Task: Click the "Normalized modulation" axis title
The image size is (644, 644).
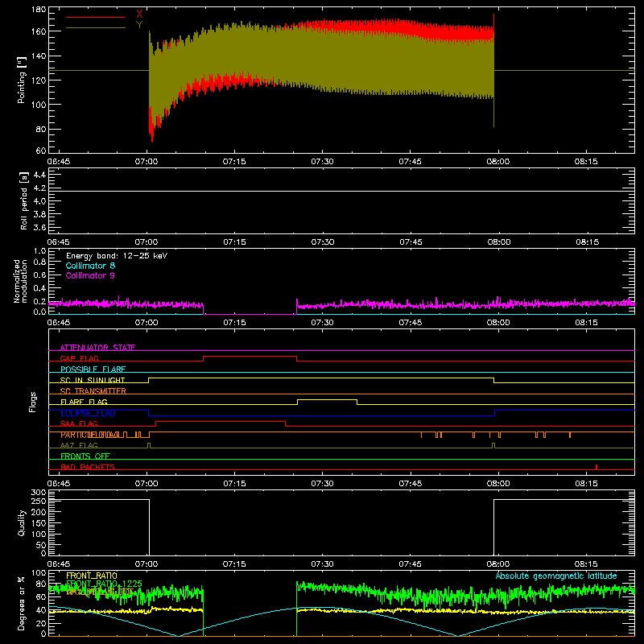Action: (x=20, y=281)
